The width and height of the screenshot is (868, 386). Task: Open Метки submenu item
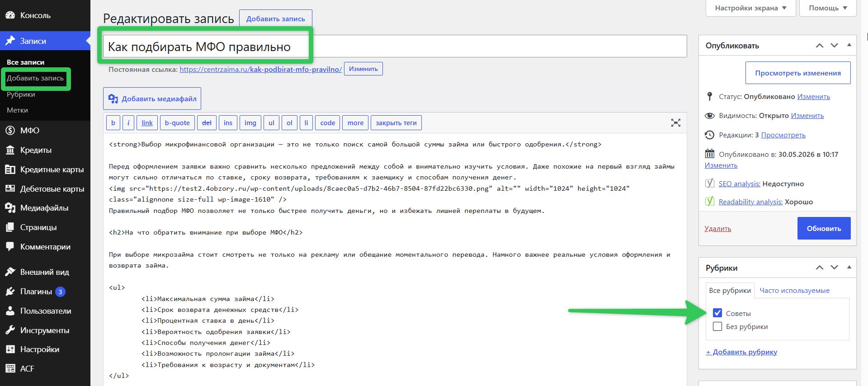(x=17, y=110)
